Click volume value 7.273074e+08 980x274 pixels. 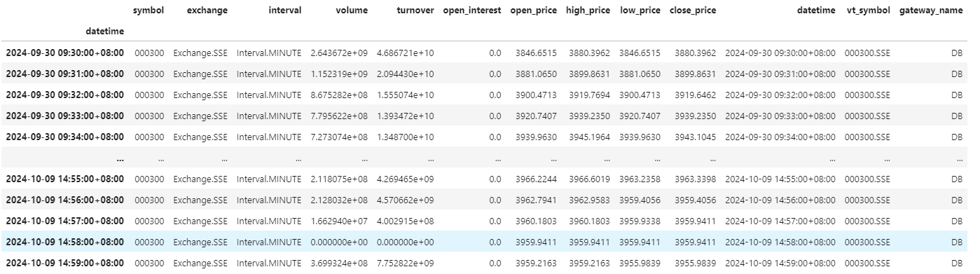[x=339, y=137]
